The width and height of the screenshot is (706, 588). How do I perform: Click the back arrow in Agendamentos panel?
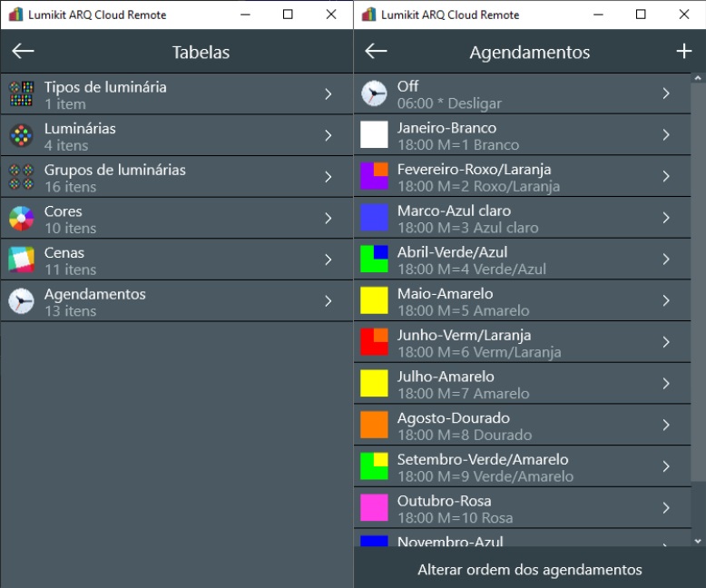[x=376, y=52]
